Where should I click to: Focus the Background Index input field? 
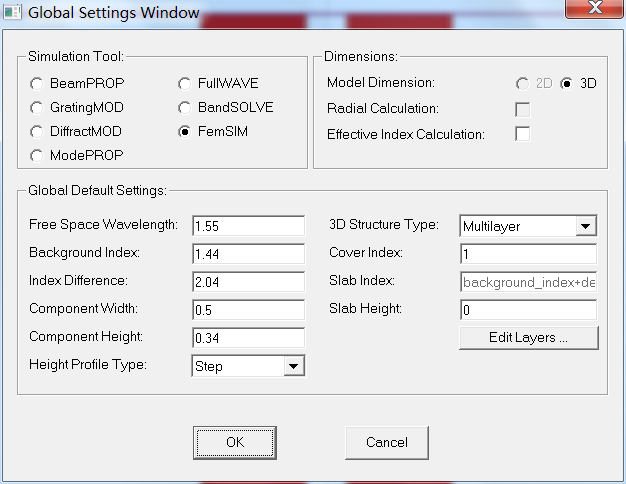[x=248, y=254]
